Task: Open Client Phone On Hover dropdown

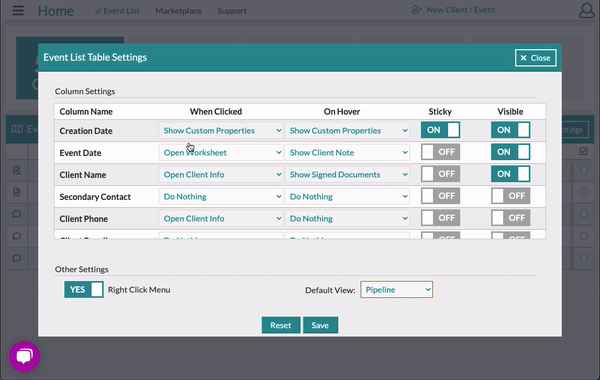Action: (347, 219)
